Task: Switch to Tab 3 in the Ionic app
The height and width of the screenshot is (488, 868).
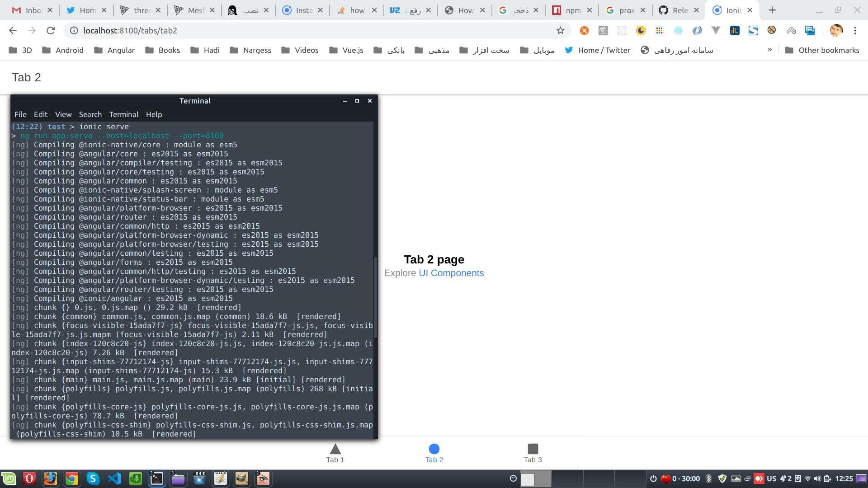Action: click(533, 453)
